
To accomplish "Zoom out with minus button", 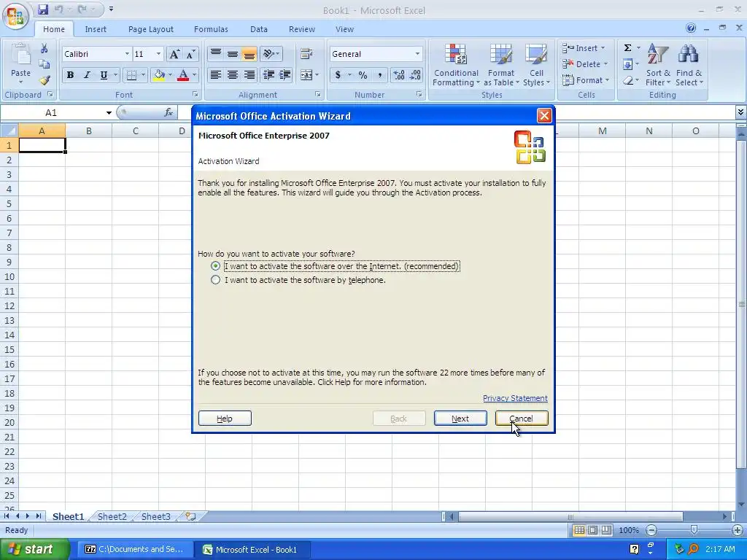I will click(651, 530).
